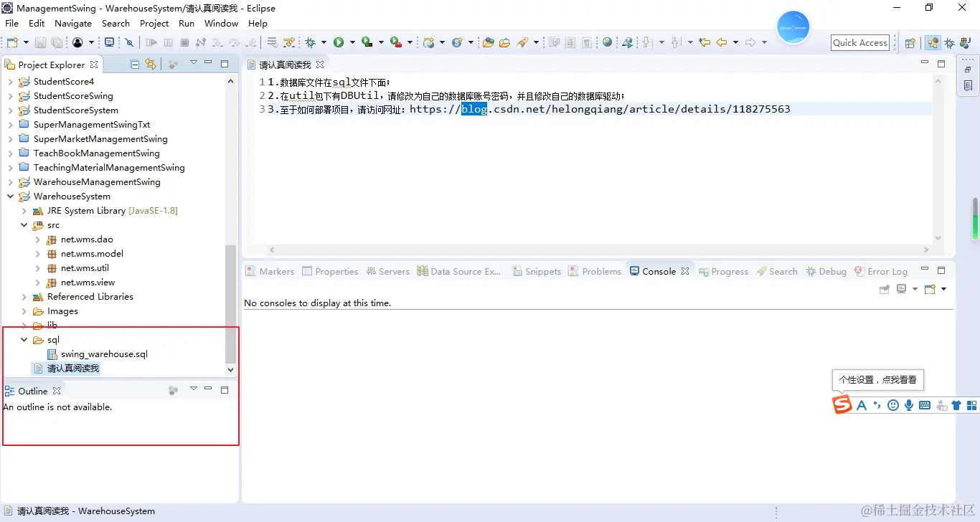
Task: Click Collapse All in Project Explorer
Action: click(134, 64)
